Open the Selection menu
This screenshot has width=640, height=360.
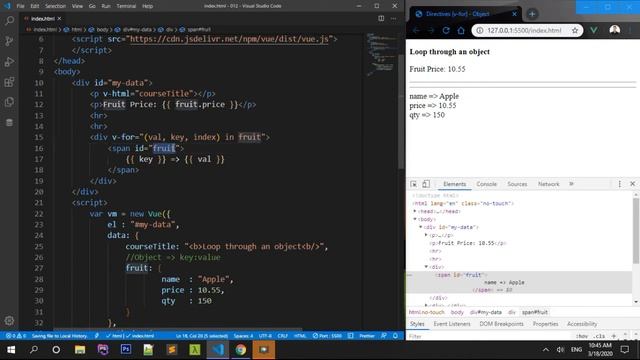(55, 6)
